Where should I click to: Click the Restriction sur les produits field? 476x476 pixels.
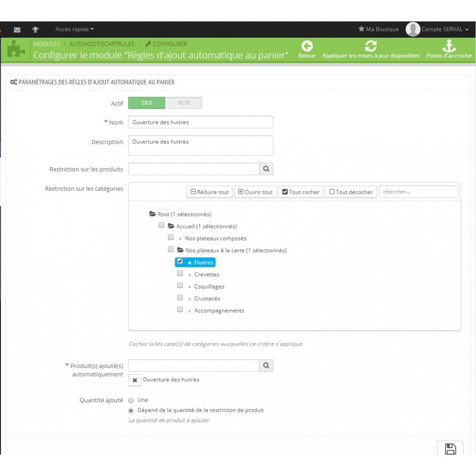coord(194,169)
